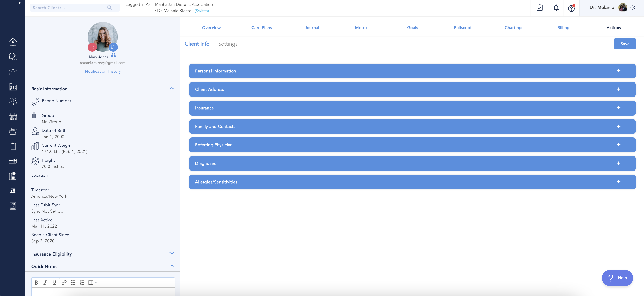Image resolution: width=644 pixels, height=296 pixels.
Task: Open the tasks checklist icon in header
Action: click(539, 8)
